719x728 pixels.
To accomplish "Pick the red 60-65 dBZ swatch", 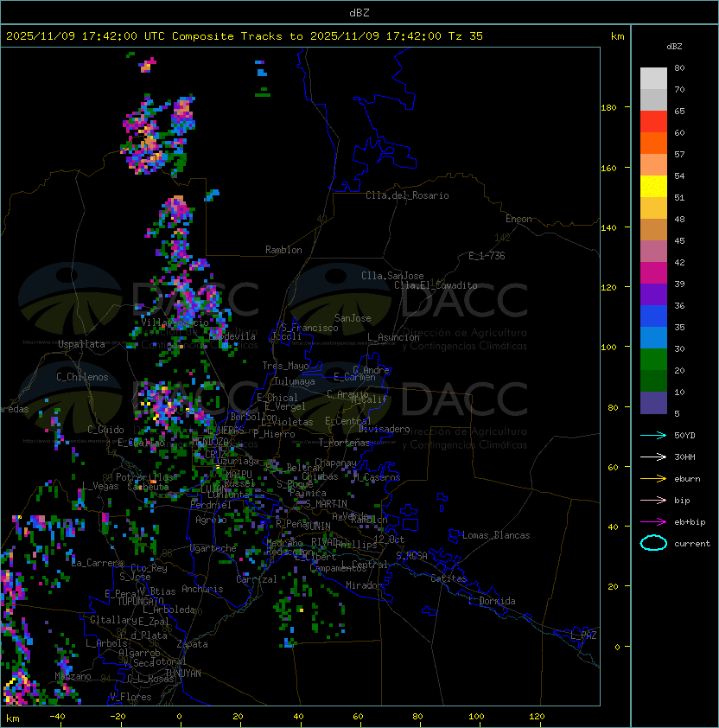I will (653, 122).
